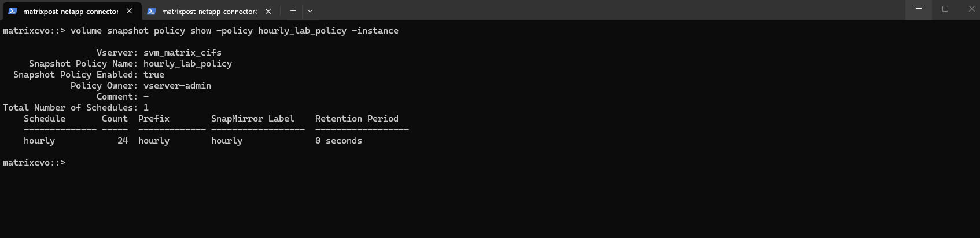Screen dimensions: 980x238
Task: Close the first matrixpost-netapp-connector tab
Action: click(130, 11)
